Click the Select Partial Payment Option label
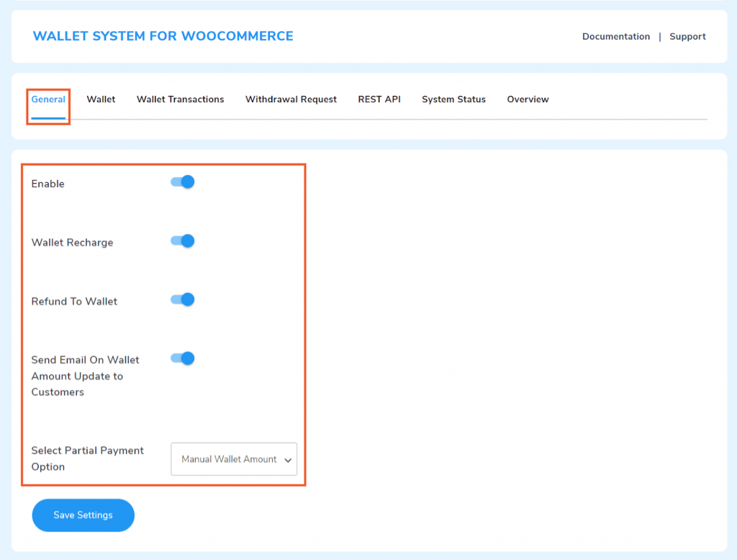Viewport: 737px width, 560px height. 87,459
